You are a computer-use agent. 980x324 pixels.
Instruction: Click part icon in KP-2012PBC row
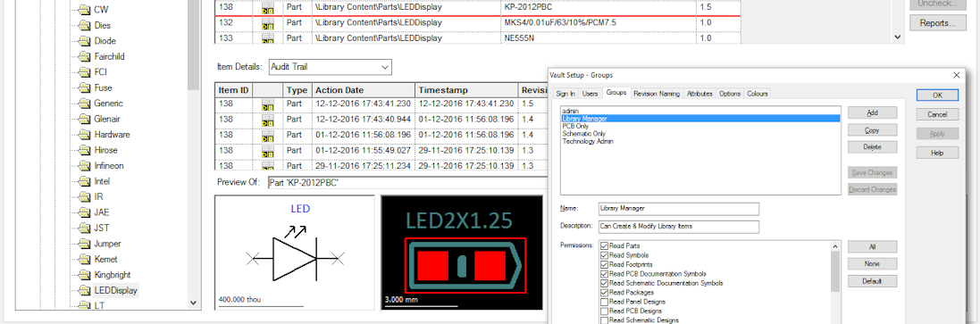tap(267, 8)
